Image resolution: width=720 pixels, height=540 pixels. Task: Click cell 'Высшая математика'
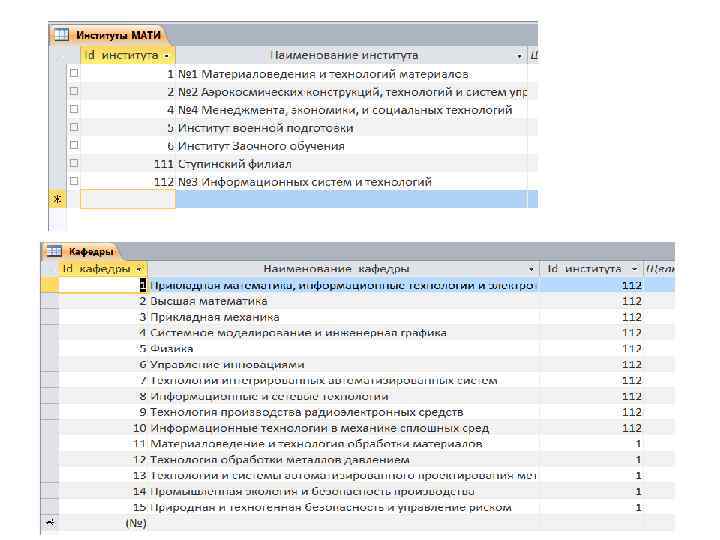coord(343,301)
